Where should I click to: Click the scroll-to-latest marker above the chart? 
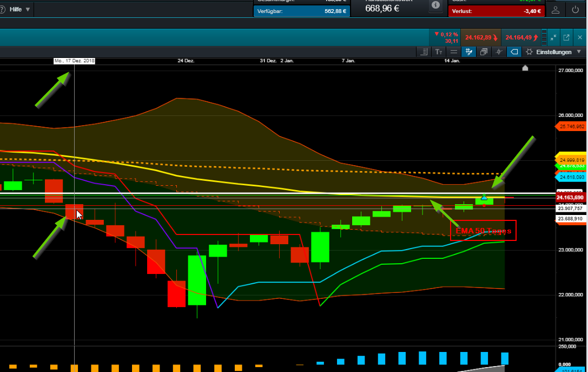point(525,68)
